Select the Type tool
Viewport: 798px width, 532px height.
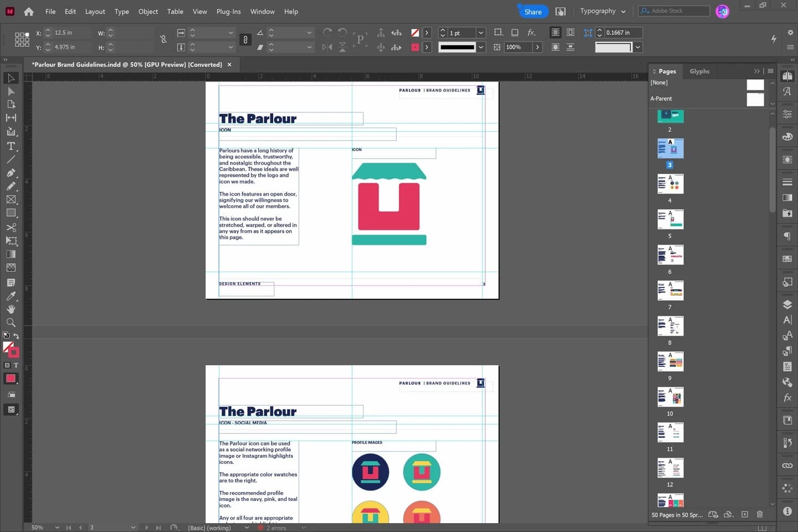[11, 146]
